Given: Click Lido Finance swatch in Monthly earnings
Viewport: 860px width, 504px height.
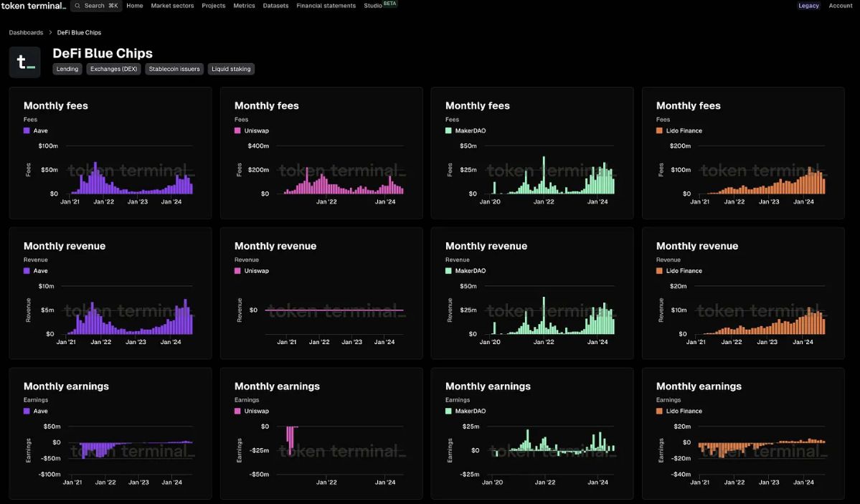Looking at the screenshot, I should coord(659,412).
